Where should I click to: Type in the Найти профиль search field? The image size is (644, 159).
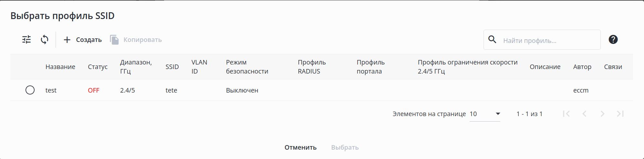pyautogui.click(x=549, y=41)
